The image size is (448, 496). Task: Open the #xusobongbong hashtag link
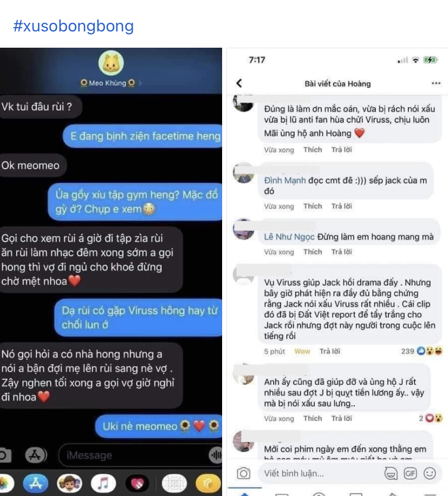tap(73, 26)
